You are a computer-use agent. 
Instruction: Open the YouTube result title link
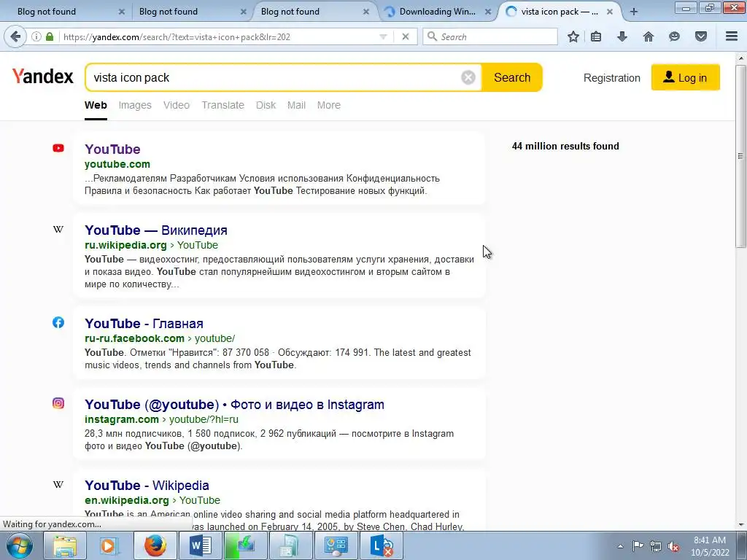pyautogui.click(x=112, y=149)
